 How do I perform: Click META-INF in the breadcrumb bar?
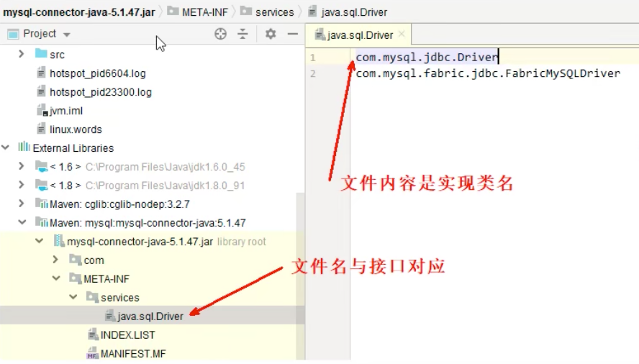tap(204, 12)
